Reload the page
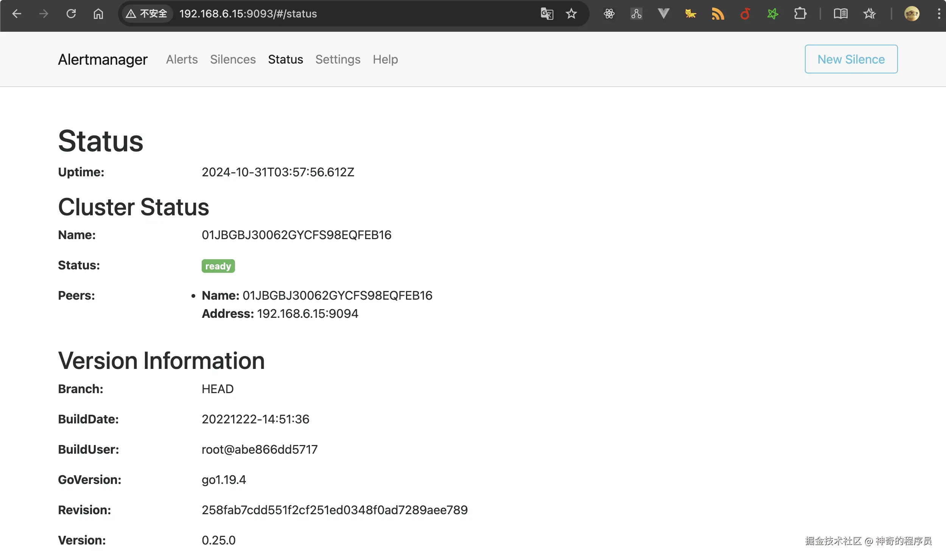Screen dimensions: 946x560 tap(71, 14)
